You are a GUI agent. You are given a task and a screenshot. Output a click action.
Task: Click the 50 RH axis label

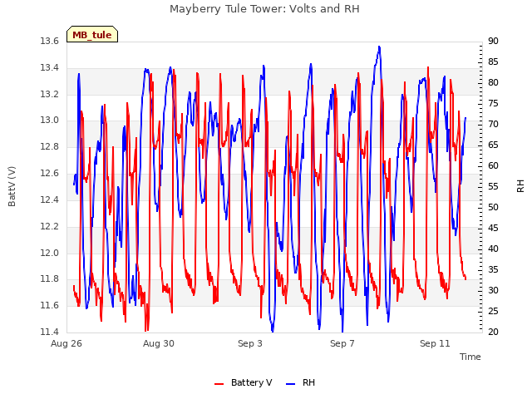[x=493, y=207]
